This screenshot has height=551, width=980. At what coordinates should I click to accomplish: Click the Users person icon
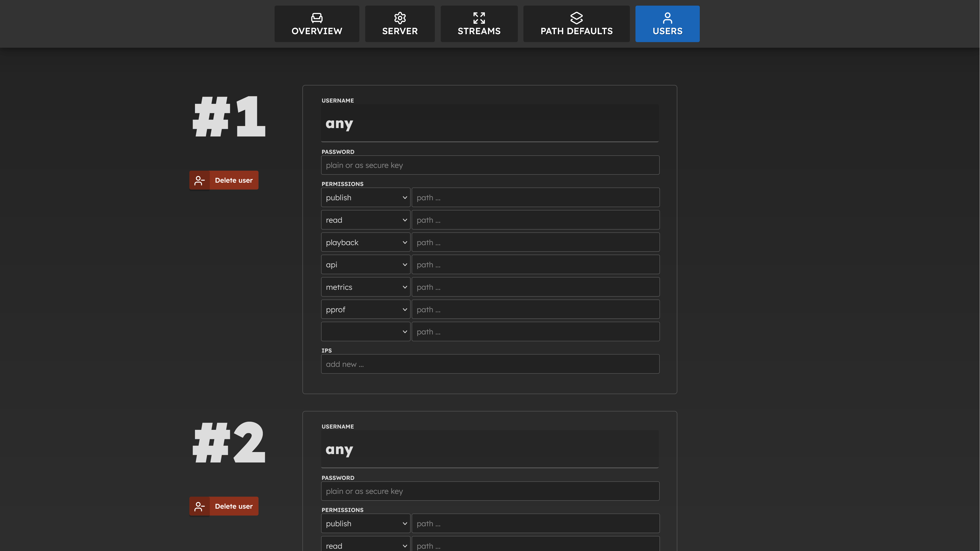click(667, 18)
